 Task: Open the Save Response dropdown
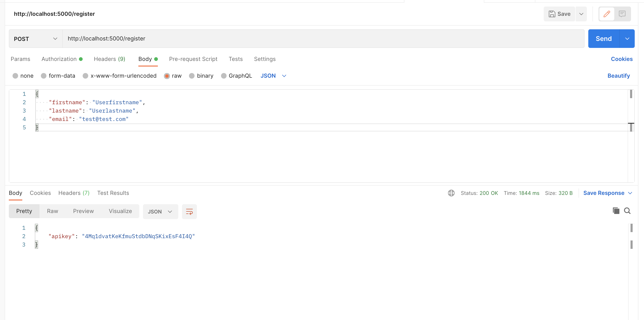coord(608,193)
